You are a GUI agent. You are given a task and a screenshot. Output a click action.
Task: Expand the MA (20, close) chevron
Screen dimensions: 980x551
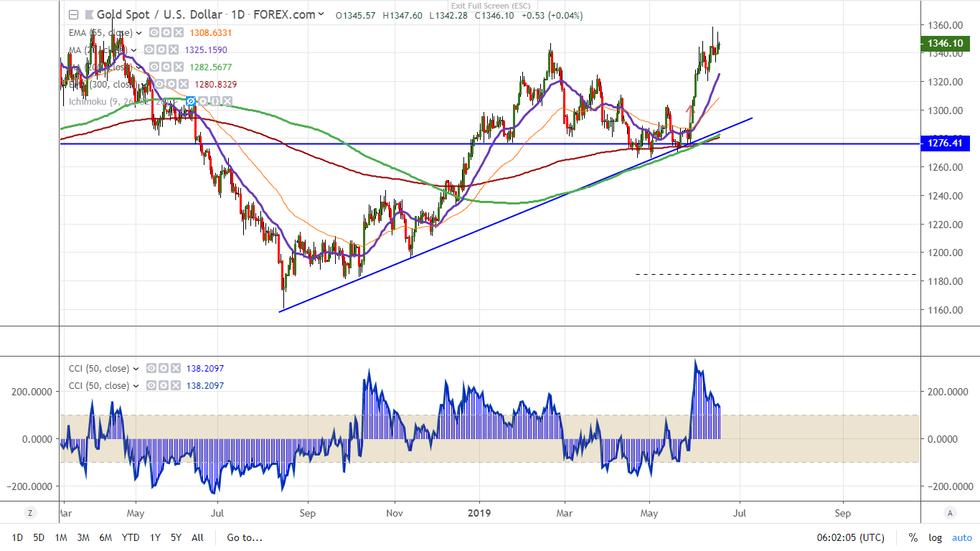[x=134, y=50]
